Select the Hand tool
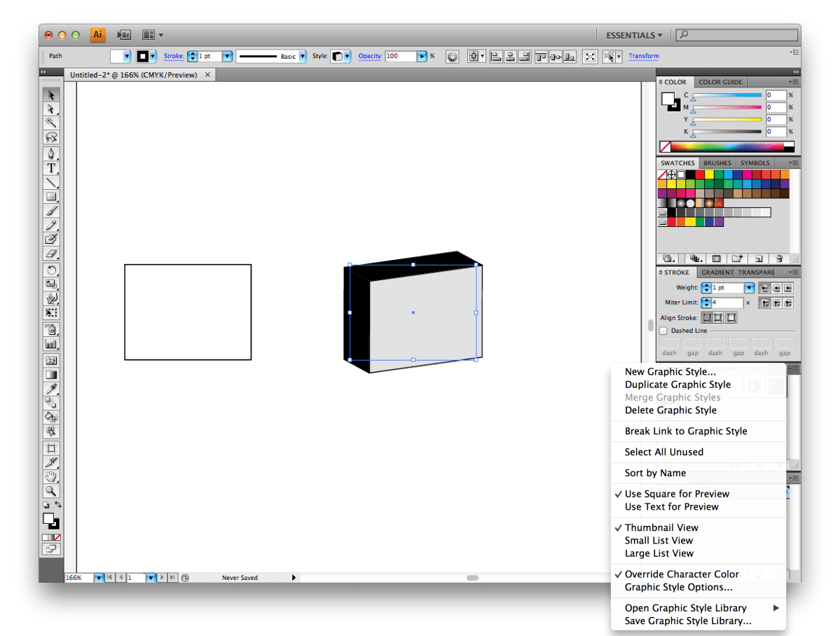This screenshot has height=636, width=840. [x=51, y=476]
